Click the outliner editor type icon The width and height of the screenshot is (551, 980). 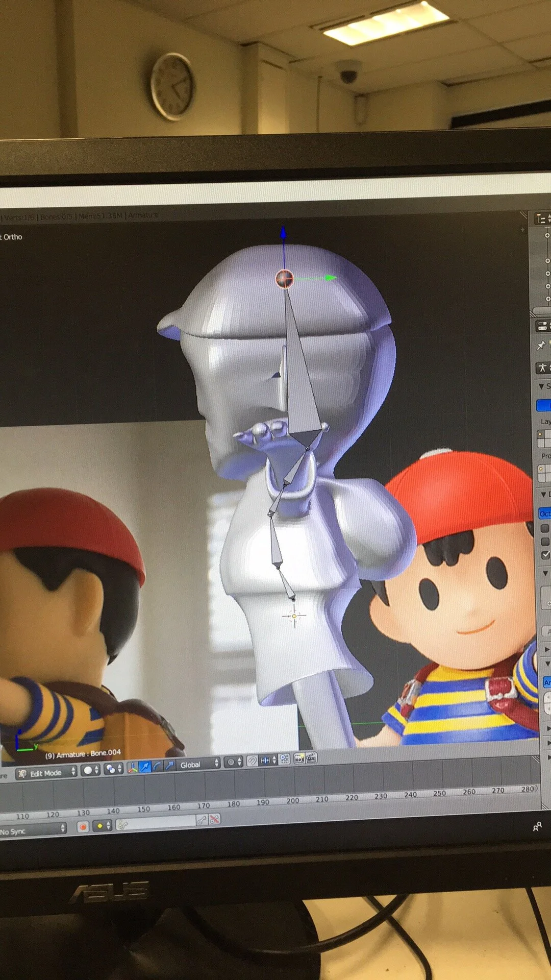click(543, 219)
